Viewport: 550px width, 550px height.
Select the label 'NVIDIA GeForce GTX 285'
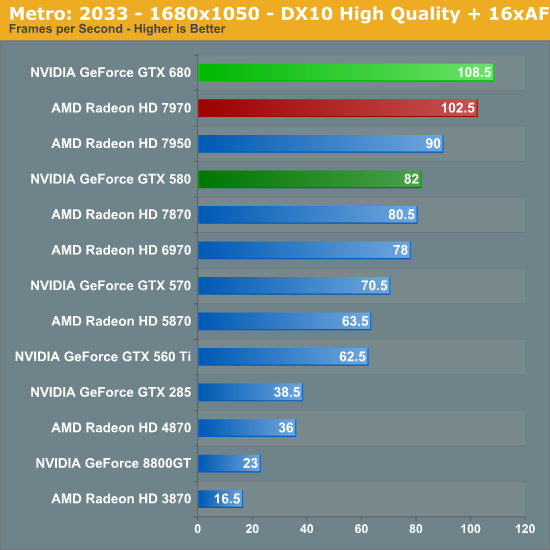click(110, 392)
